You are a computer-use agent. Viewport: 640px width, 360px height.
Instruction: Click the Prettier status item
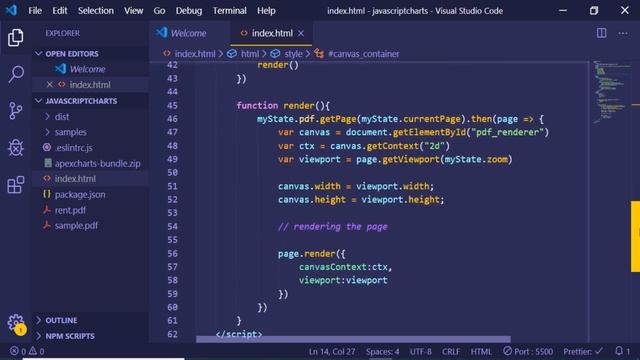point(582,351)
